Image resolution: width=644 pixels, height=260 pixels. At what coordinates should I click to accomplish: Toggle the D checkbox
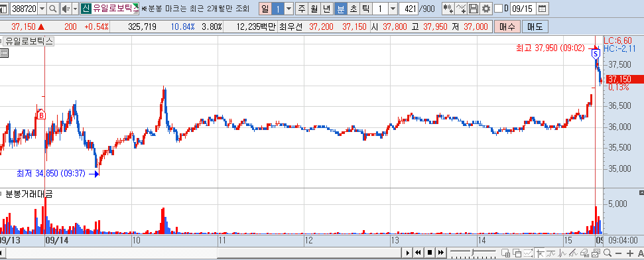point(498,9)
